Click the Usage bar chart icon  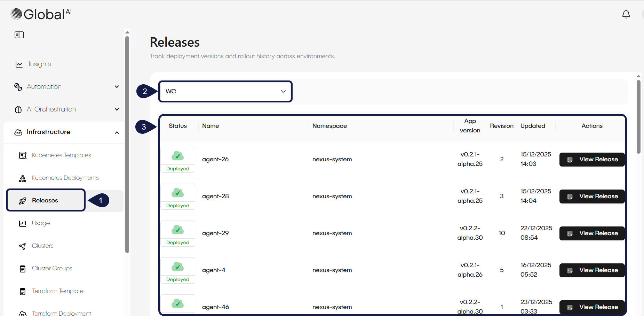(23, 223)
